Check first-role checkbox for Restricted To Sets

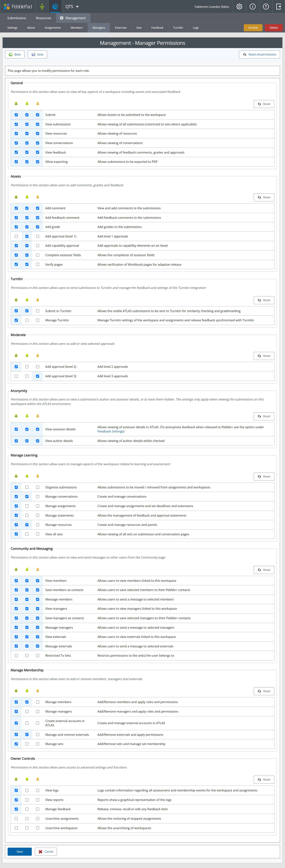tap(16, 655)
